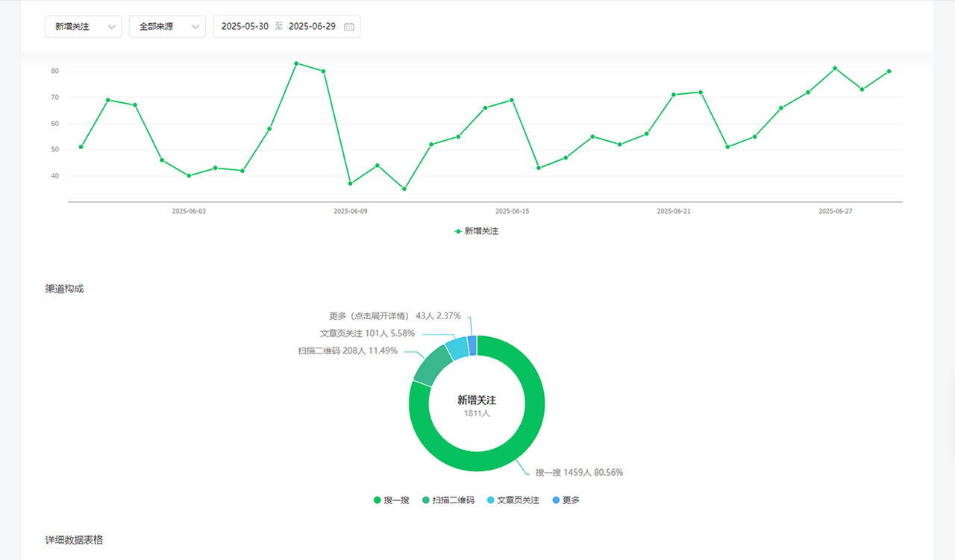955x560 pixels.
Task: Toggle 新增关注 legend below the line chart
Action: click(x=477, y=231)
